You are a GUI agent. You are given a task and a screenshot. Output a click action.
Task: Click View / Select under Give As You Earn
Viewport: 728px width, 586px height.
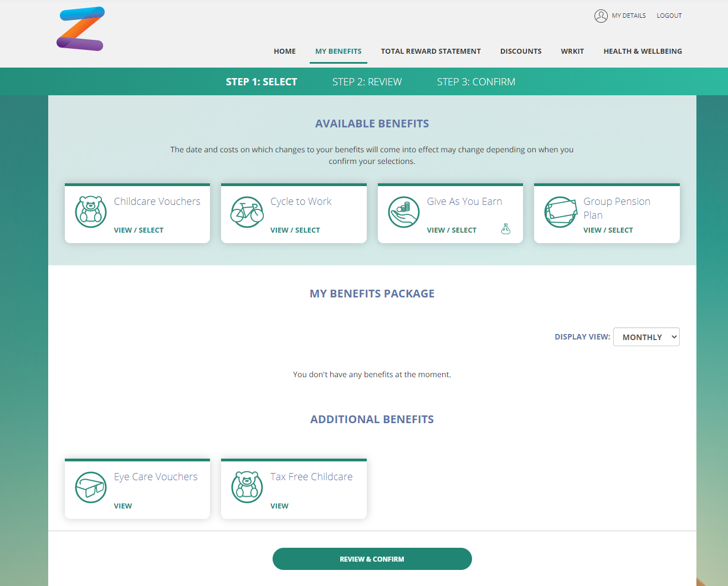point(452,230)
